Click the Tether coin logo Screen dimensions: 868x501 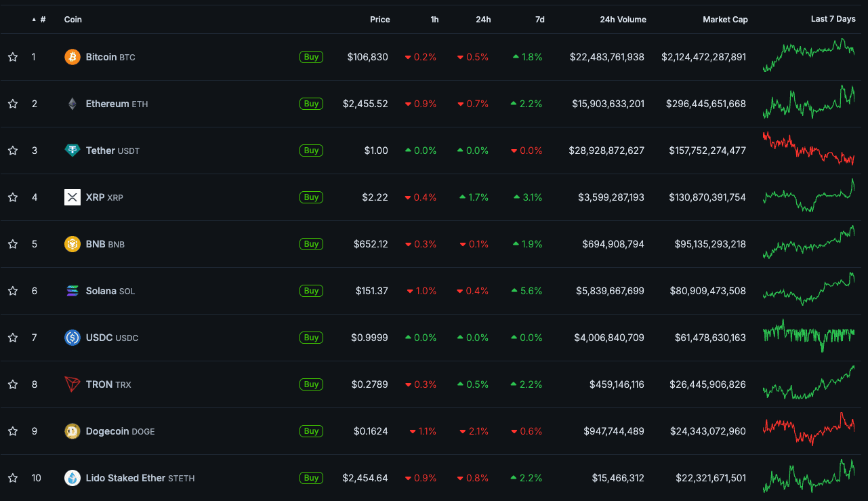click(73, 151)
